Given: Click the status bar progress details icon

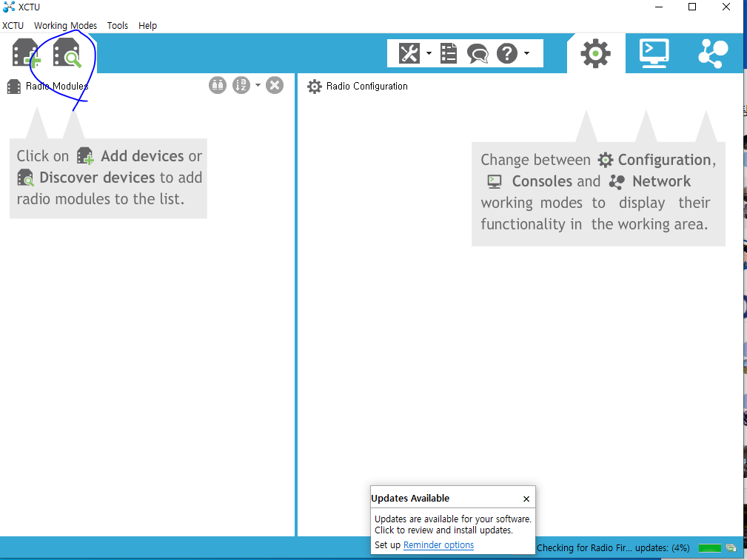Looking at the screenshot, I should [x=731, y=548].
